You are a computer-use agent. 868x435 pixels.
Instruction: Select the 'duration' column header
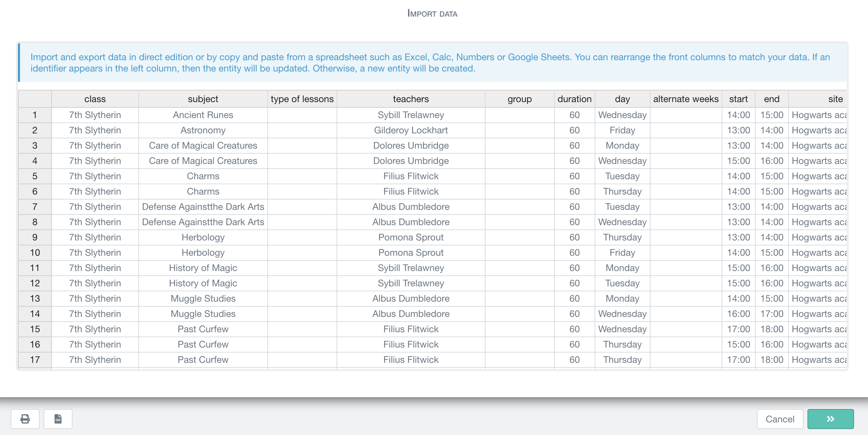coord(574,99)
